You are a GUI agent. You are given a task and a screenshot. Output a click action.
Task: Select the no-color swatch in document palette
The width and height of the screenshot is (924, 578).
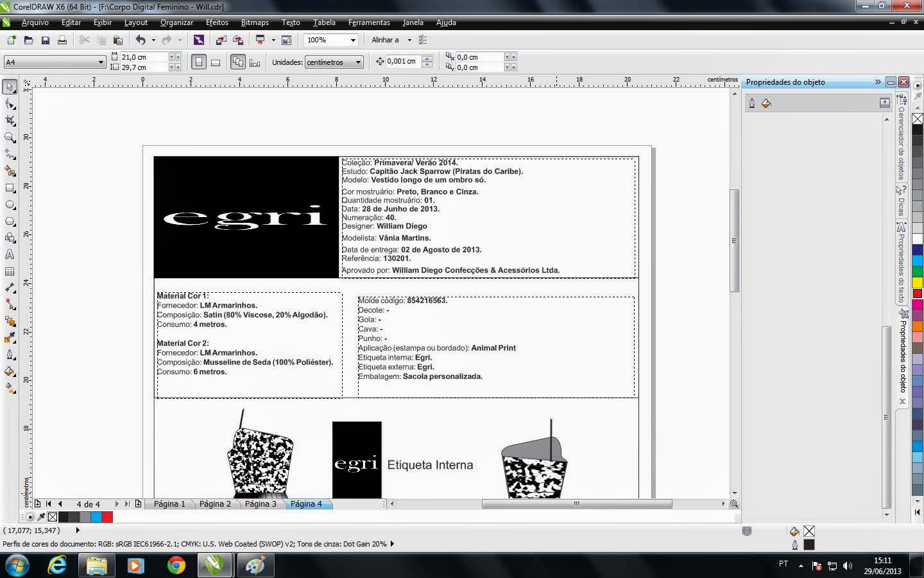coord(53,517)
